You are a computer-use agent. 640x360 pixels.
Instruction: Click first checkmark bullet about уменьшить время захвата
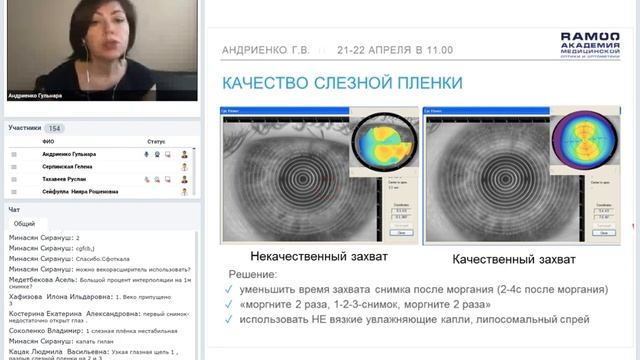416,289
